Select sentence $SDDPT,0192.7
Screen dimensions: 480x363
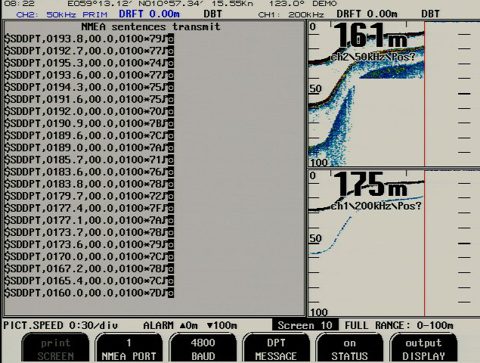(x=89, y=51)
